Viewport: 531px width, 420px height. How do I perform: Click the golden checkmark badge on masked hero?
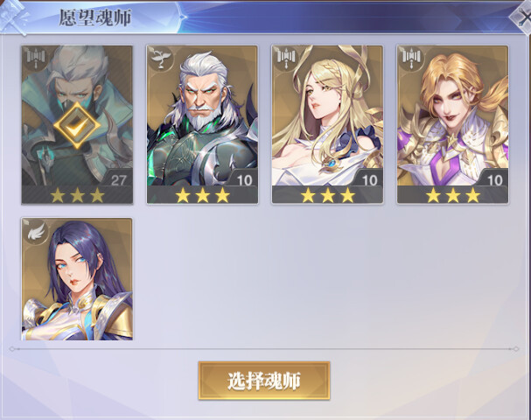(x=77, y=125)
